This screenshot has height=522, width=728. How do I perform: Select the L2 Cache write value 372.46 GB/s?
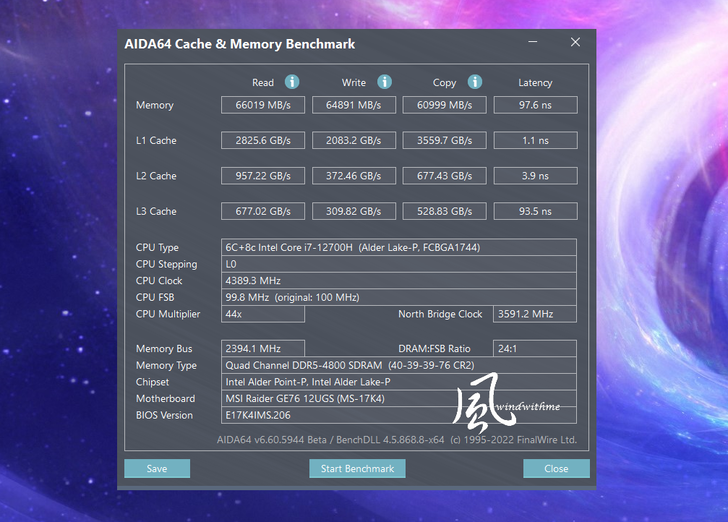pyautogui.click(x=354, y=176)
